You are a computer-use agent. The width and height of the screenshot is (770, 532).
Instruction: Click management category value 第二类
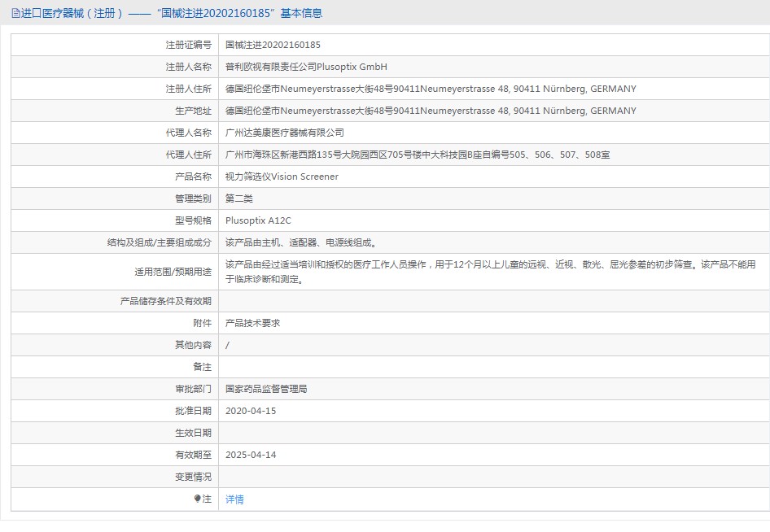(x=239, y=198)
